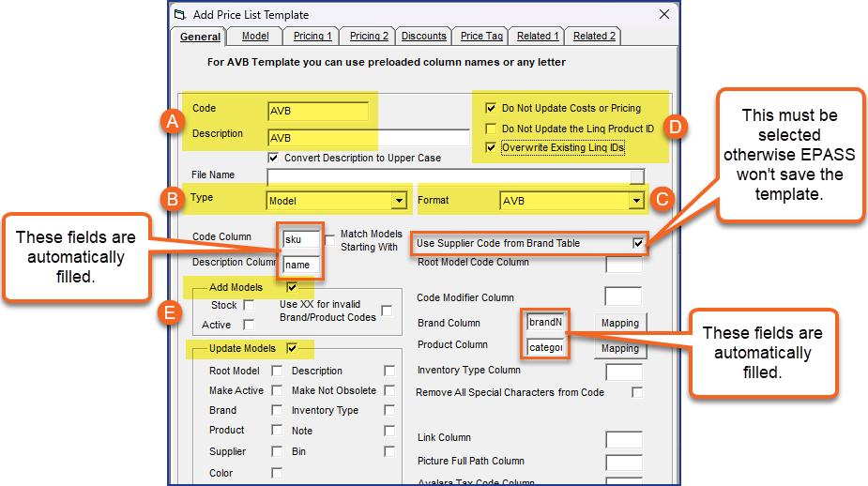Check the Description update checkbox

[x=389, y=371]
